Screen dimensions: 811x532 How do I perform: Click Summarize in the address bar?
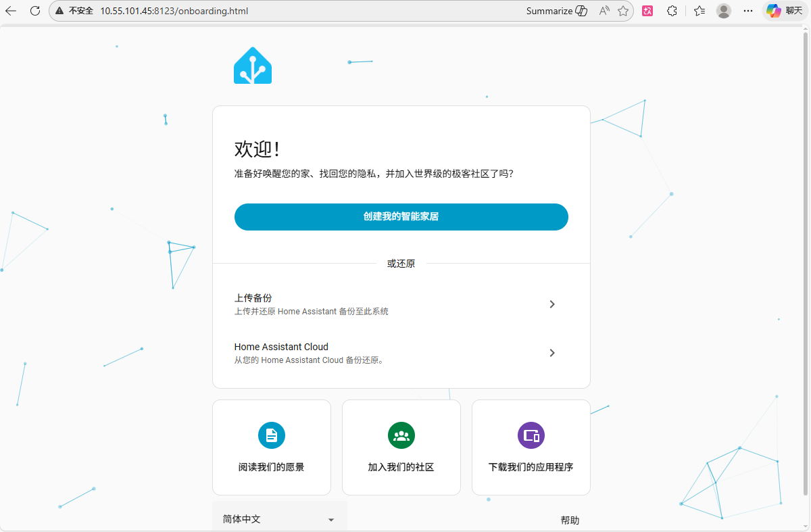click(556, 11)
